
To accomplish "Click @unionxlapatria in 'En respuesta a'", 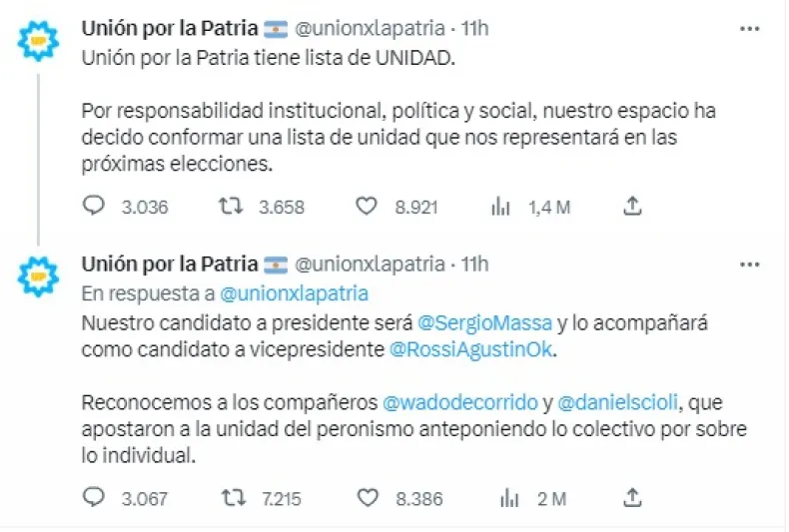I will tap(294, 293).
